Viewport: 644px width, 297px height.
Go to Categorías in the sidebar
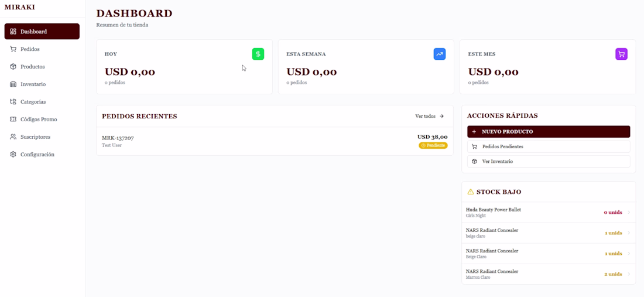pyautogui.click(x=33, y=102)
